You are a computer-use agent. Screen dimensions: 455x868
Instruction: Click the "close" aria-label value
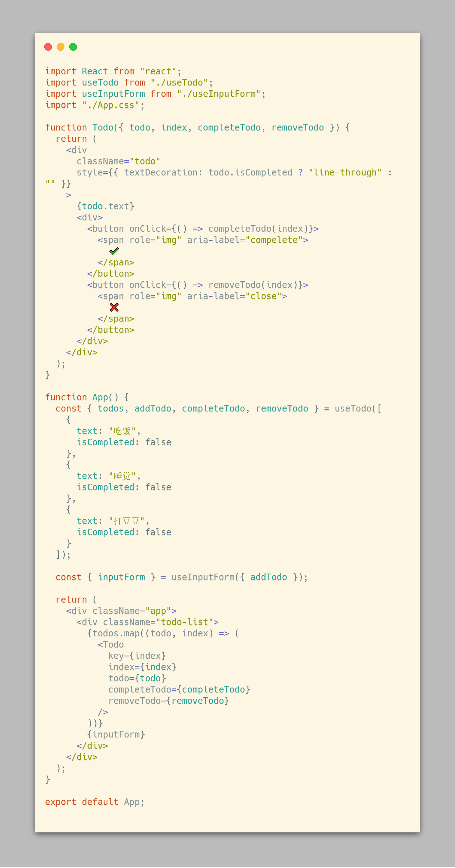[264, 296]
